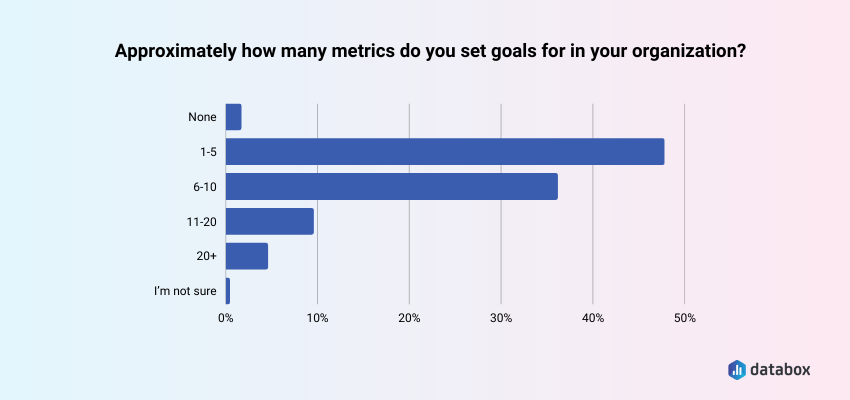Select the 1-5 bar in the chart
The image size is (850, 400).
pyautogui.click(x=445, y=152)
